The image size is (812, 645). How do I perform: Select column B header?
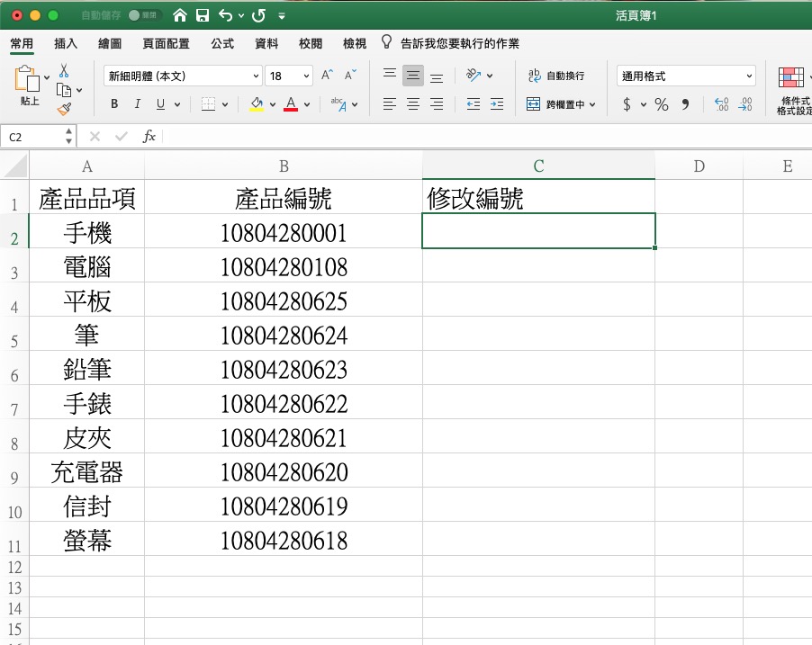click(x=284, y=166)
